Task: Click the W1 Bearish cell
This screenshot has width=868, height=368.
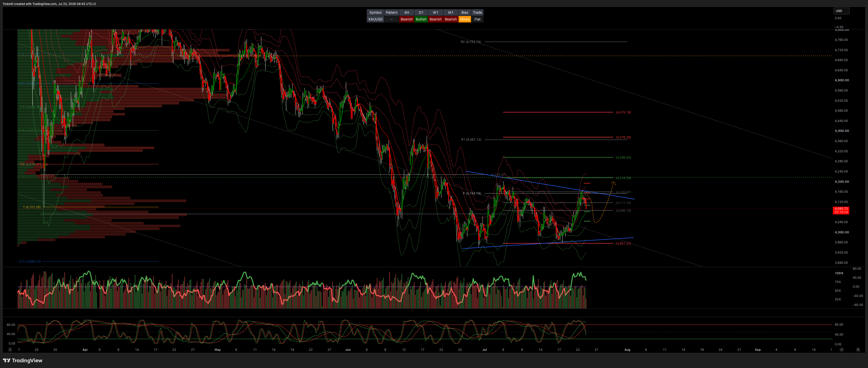Action: pos(435,19)
